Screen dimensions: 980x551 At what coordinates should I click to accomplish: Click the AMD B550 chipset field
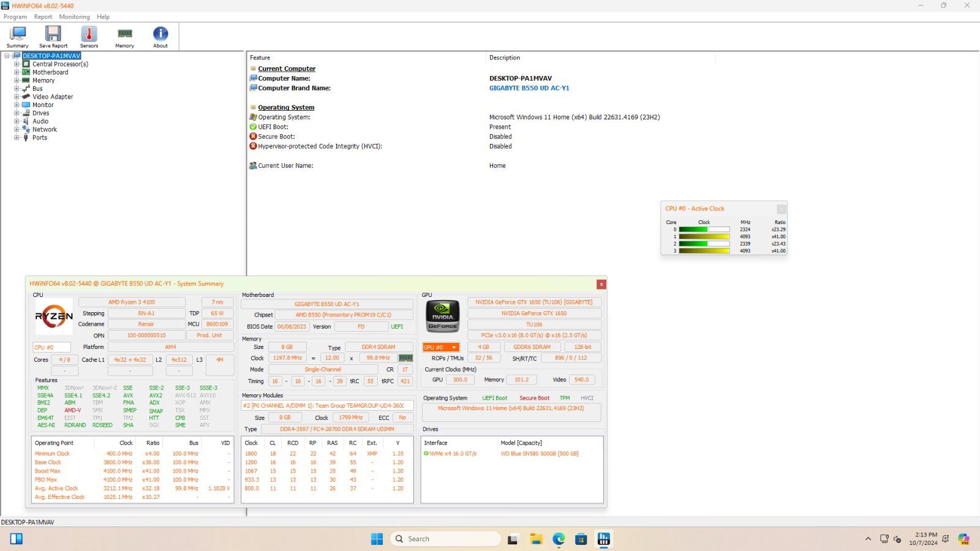click(x=343, y=315)
